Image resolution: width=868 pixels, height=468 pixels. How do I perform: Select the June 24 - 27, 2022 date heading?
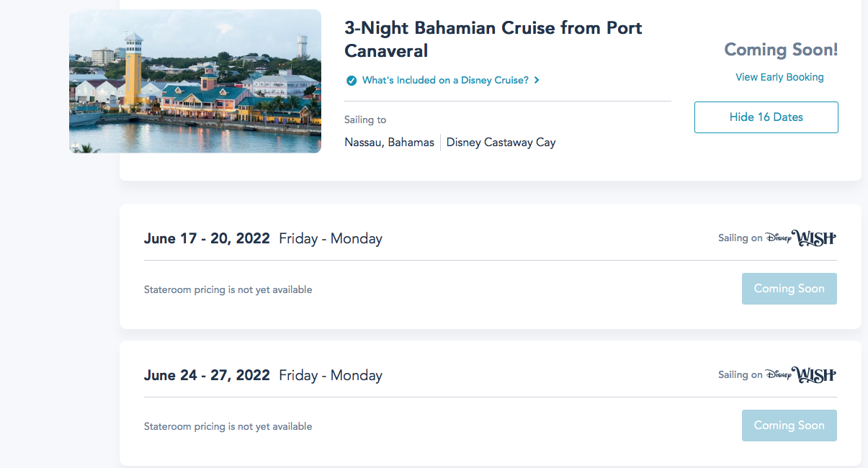pyautogui.click(x=207, y=375)
